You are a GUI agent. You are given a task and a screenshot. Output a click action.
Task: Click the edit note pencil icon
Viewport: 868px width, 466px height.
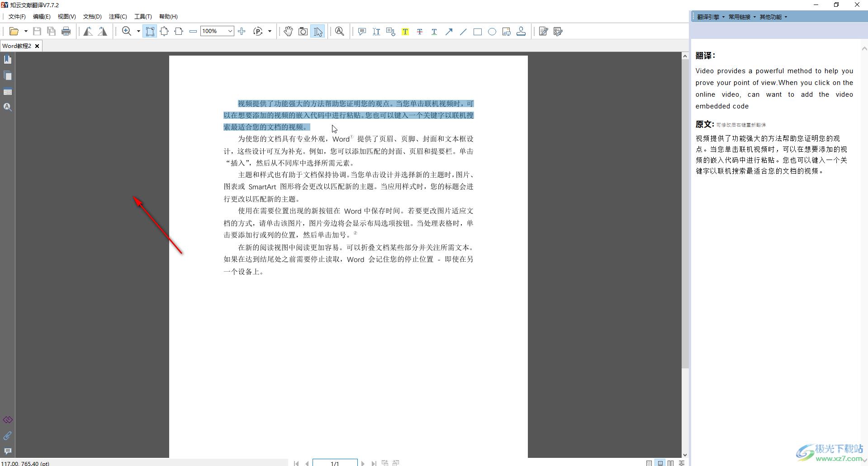(x=544, y=31)
